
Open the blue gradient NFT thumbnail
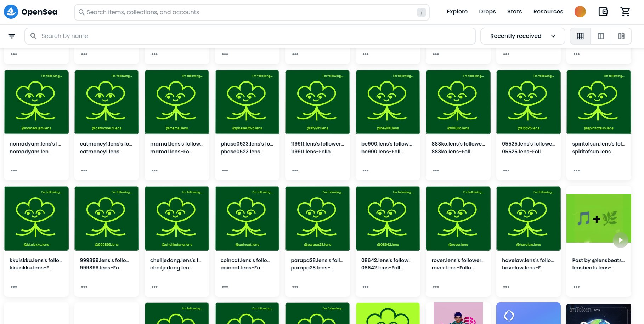pos(529,313)
